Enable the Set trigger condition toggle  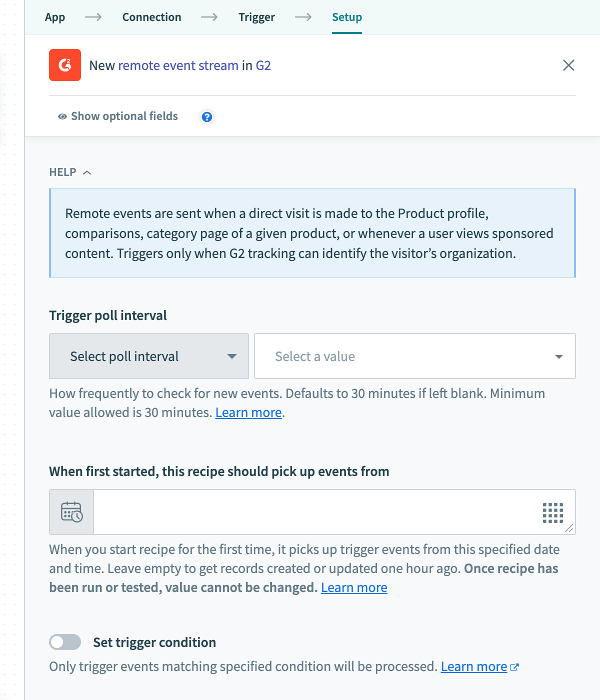(65, 642)
